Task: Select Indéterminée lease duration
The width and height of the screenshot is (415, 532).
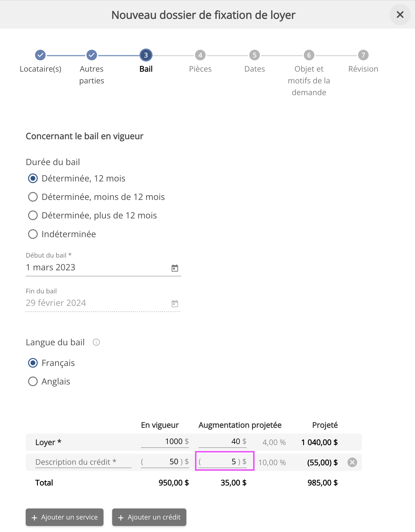Action: [x=33, y=234]
